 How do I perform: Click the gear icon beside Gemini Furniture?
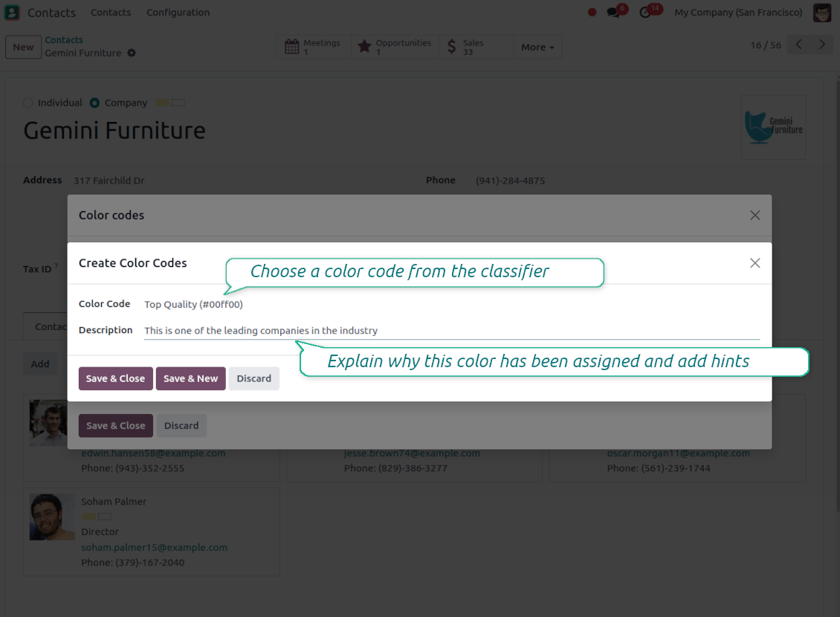(x=132, y=54)
